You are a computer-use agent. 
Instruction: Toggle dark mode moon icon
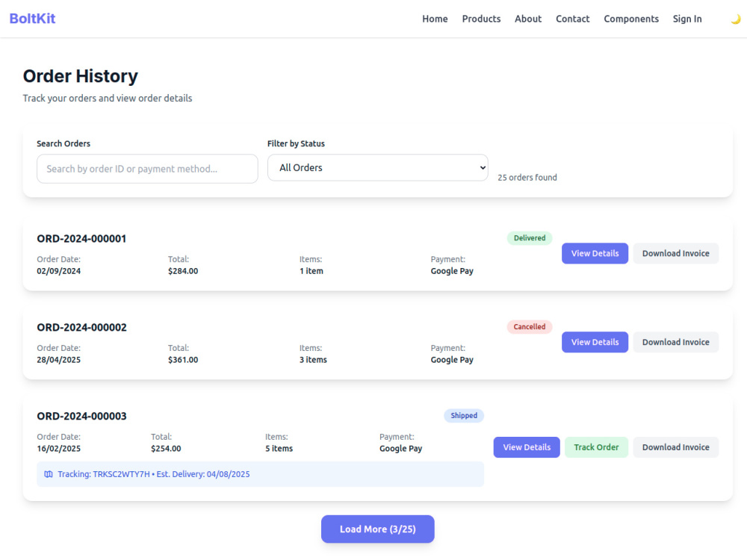pyautogui.click(x=736, y=19)
